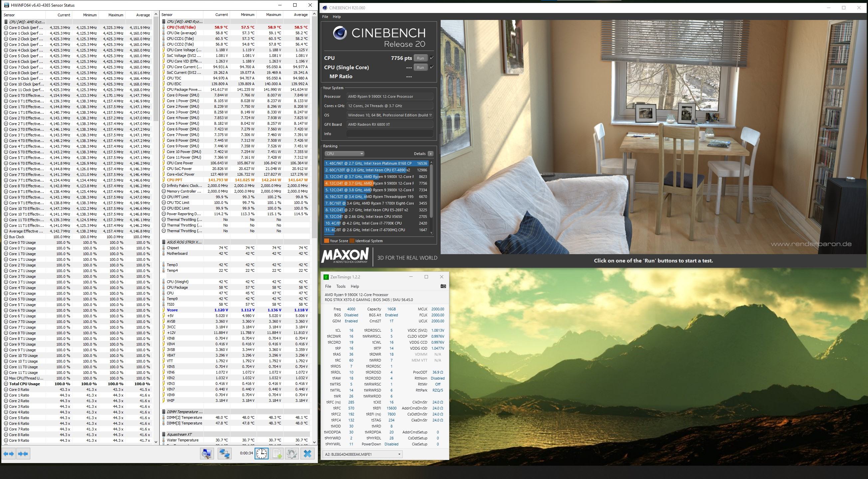Screen dimensions: 868x479
Task: Click the Bus Clock row icon
Action: (6, 237)
